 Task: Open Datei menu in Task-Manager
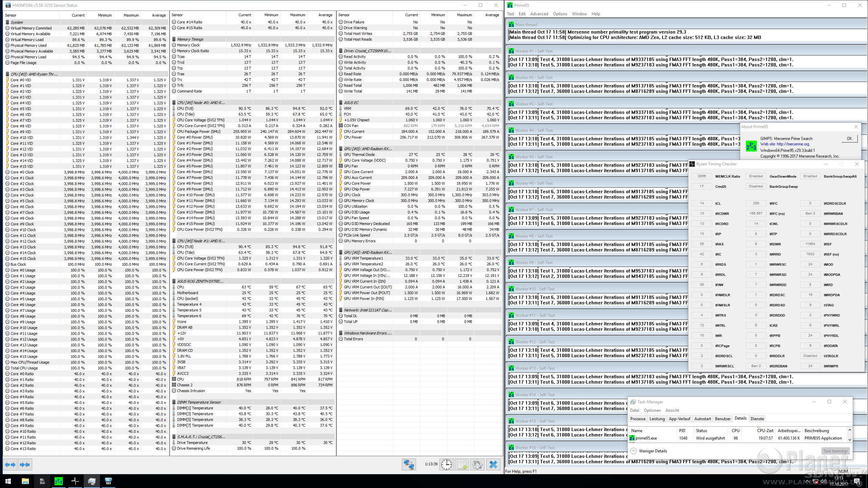(634, 410)
